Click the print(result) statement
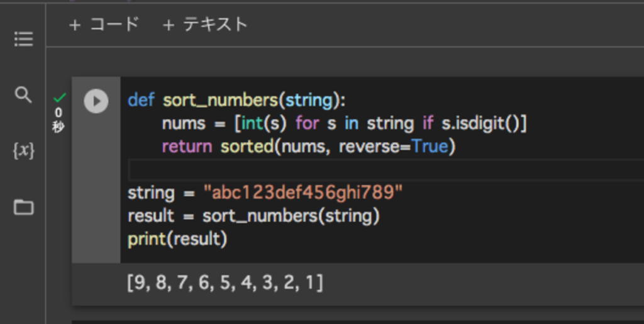644x324 pixels. pyautogui.click(x=177, y=239)
